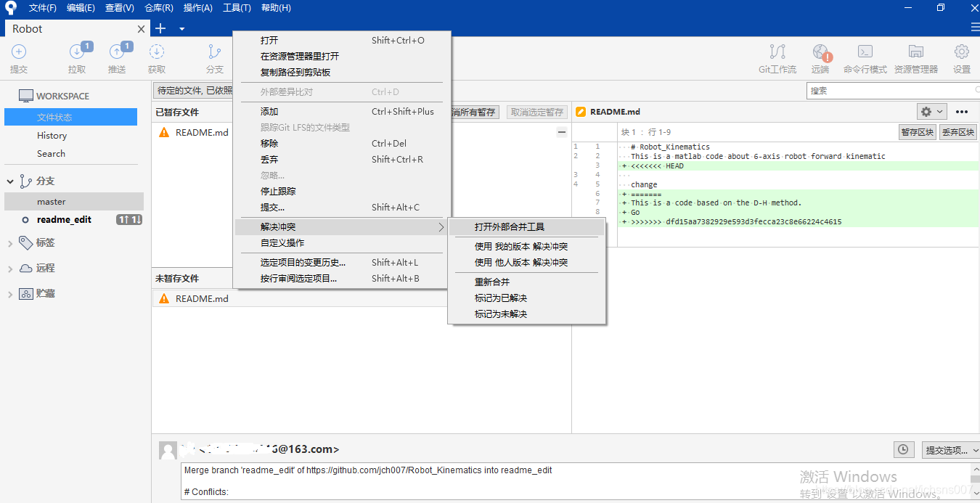This screenshot has height=503, width=980.
Task: Open the 帮助(H) menu
Action: pyautogui.click(x=276, y=8)
